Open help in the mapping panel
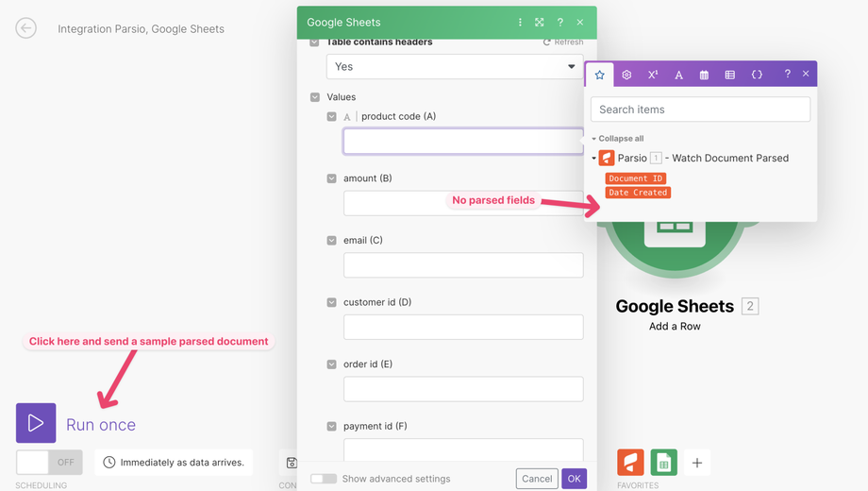 787,74
